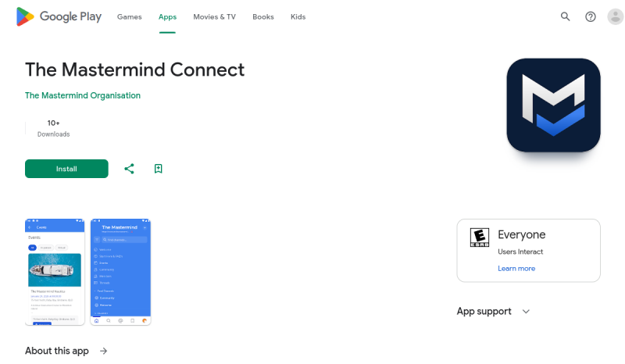Open the Kids tab
The height and width of the screenshot is (364, 625).
coord(298,16)
